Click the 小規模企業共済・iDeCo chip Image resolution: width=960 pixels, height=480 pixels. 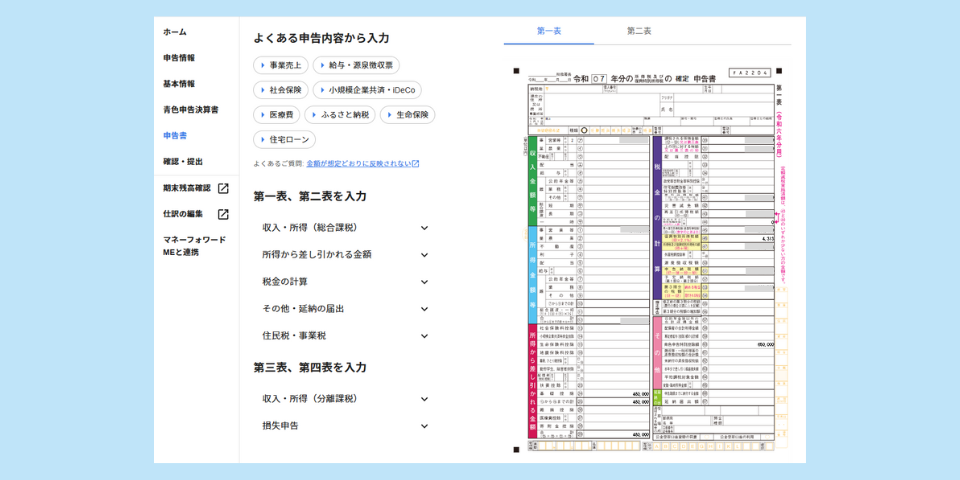pos(367,90)
